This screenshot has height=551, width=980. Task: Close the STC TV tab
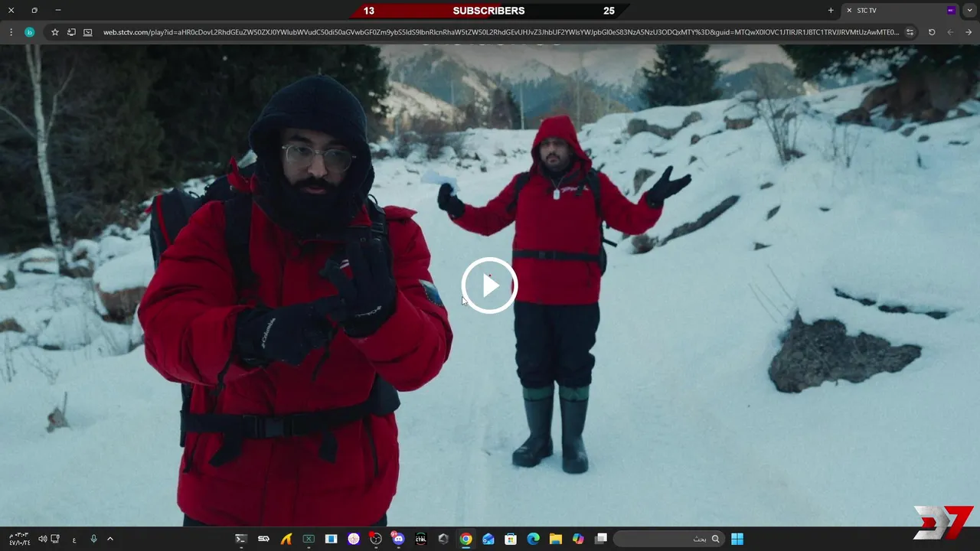849,11
